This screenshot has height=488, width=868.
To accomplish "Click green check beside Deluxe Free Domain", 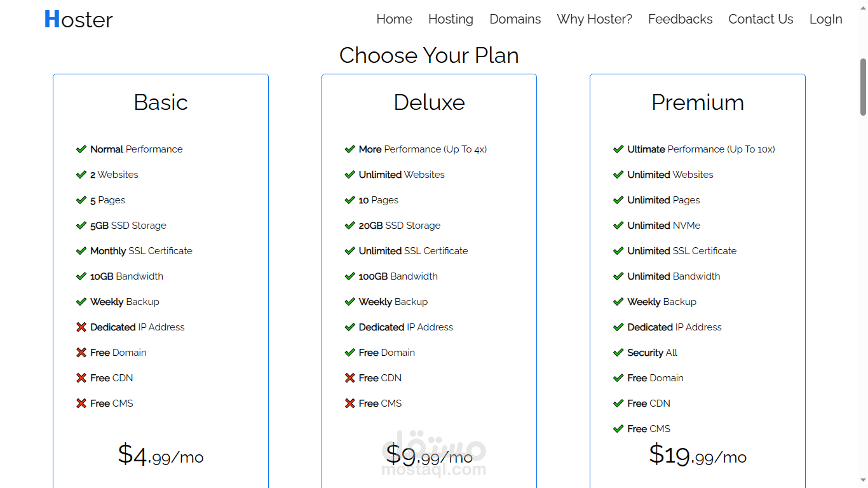I will point(349,353).
